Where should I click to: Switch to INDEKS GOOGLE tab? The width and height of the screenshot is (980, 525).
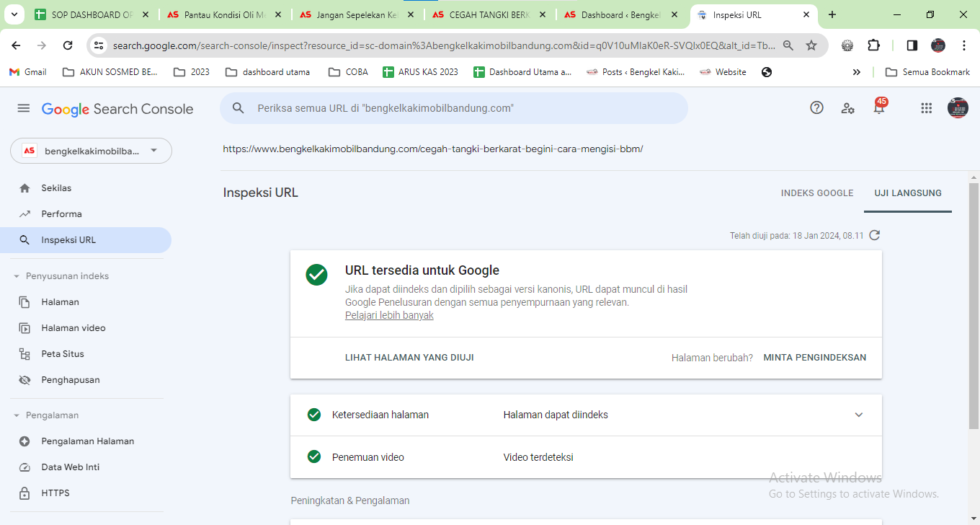pos(817,193)
